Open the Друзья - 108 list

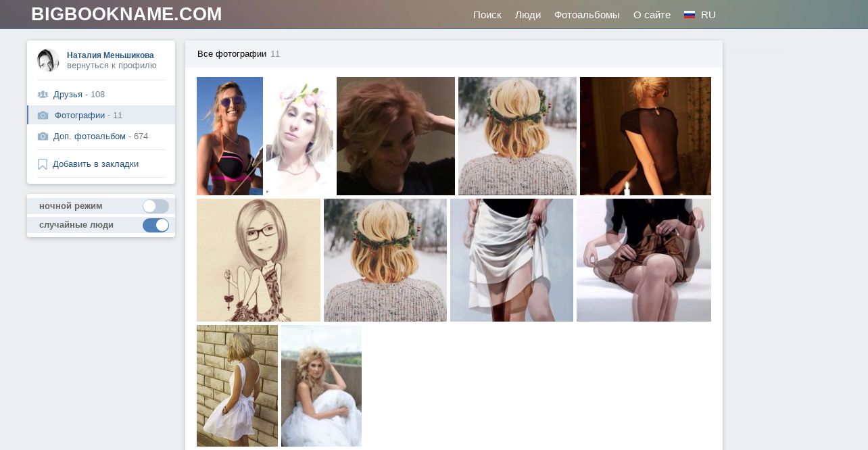click(79, 95)
